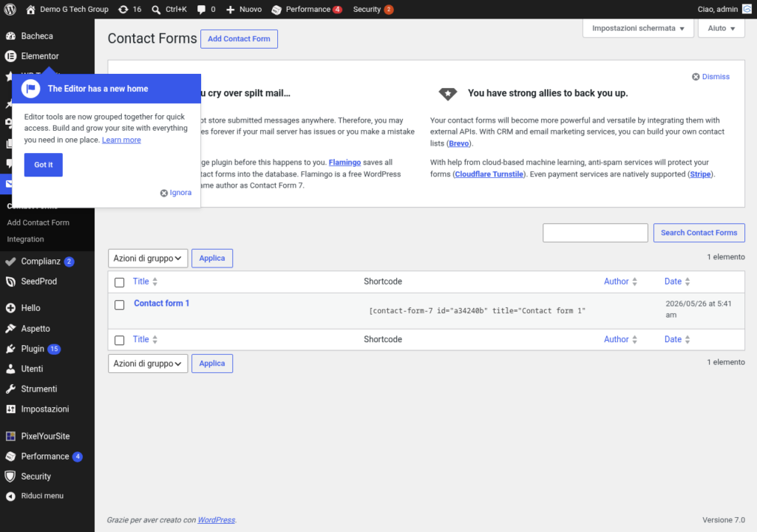Click the WordPress link in the footer

[x=217, y=520]
